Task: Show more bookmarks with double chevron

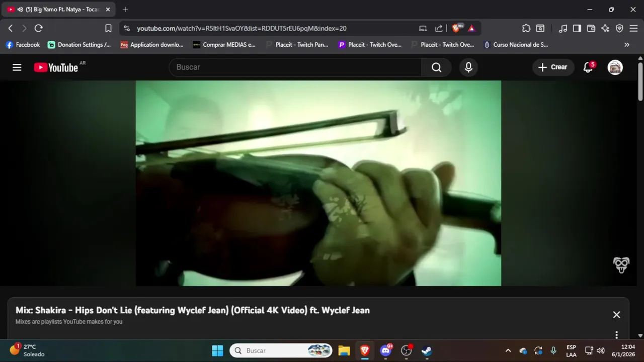Action: pos(627,45)
